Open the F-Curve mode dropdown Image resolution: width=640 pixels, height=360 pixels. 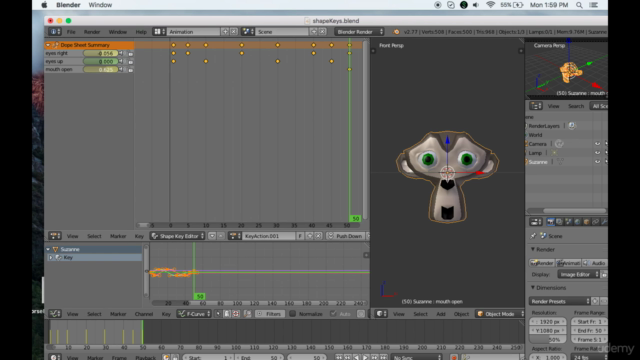click(194, 314)
